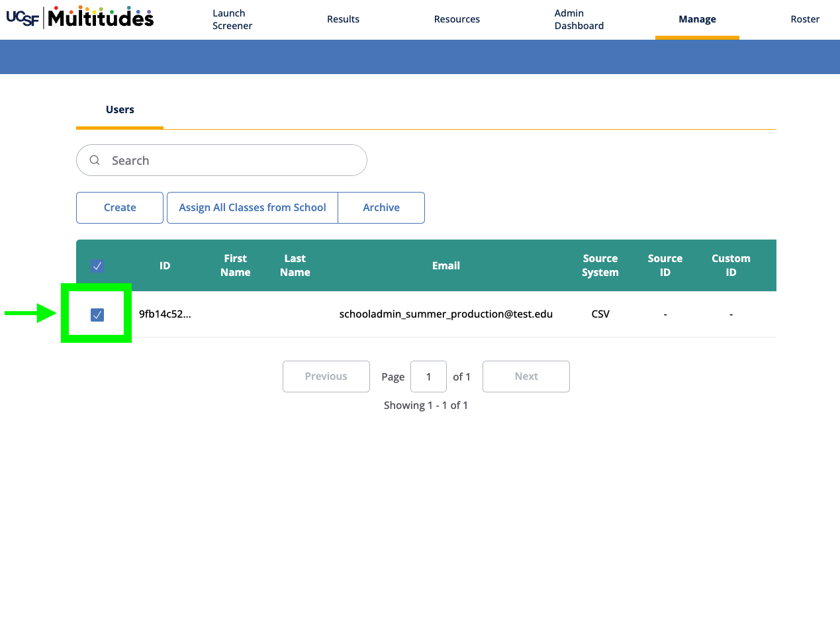This screenshot has height=624, width=840.
Task: Open the Admin Dashboard
Action: [x=579, y=19]
